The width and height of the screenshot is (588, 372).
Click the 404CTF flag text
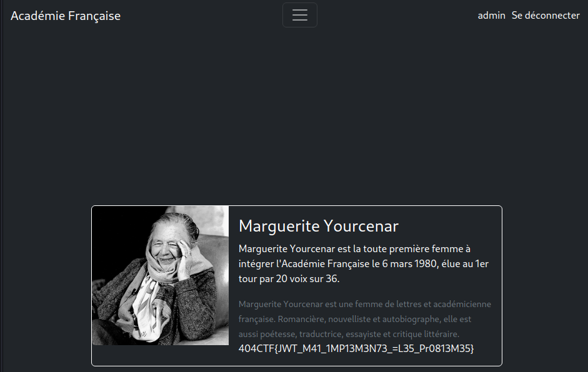tap(356, 348)
